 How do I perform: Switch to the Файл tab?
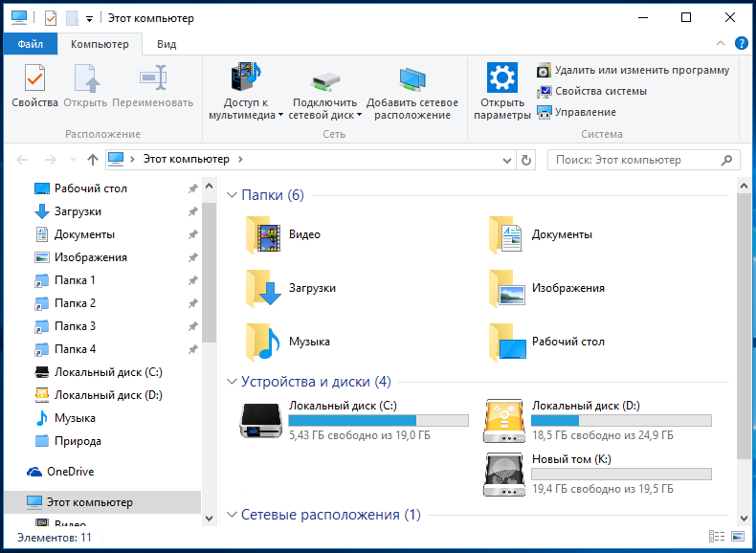pyautogui.click(x=31, y=44)
